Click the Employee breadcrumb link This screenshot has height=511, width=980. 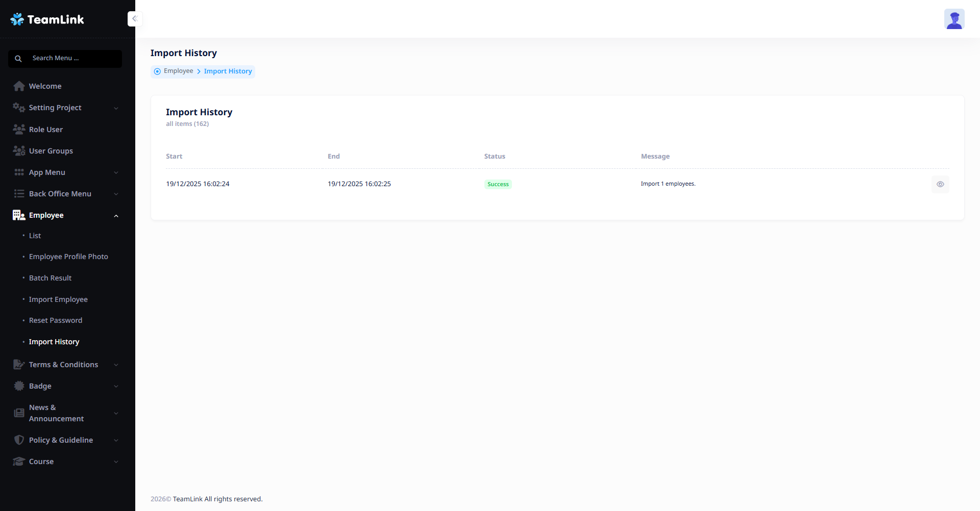[178, 71]
